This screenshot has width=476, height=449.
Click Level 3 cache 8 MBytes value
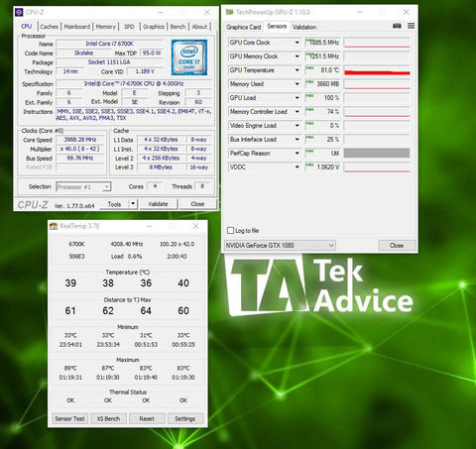pos(161,168)
